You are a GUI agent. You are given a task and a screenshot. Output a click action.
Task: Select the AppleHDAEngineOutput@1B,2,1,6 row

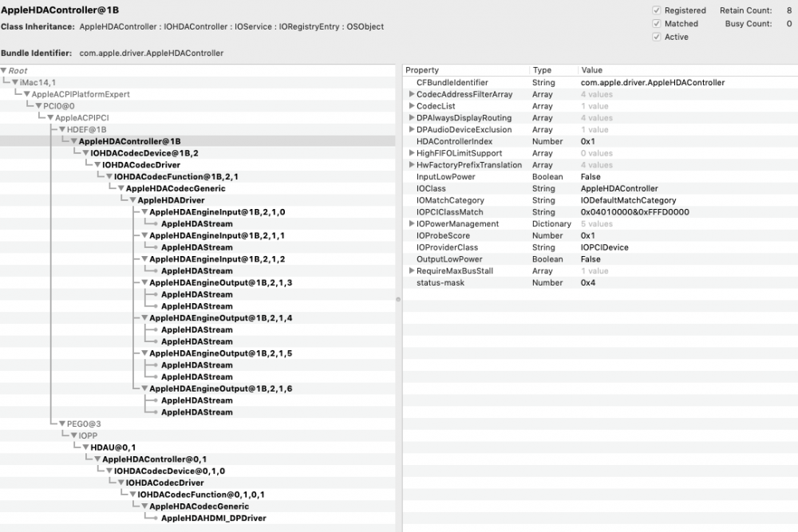click(x=197, y=388)
